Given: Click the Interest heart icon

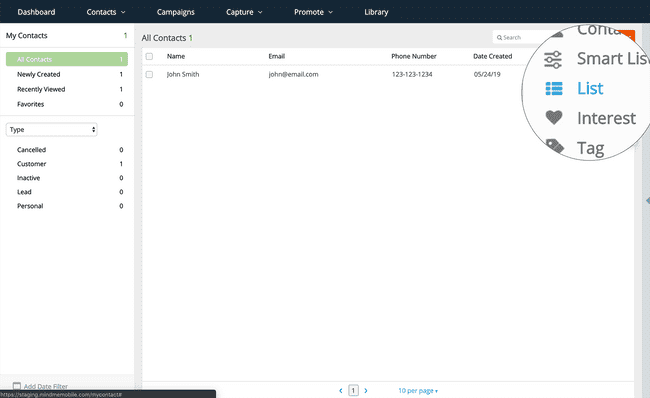Looking at the screenshot, I should click(554, 118).
